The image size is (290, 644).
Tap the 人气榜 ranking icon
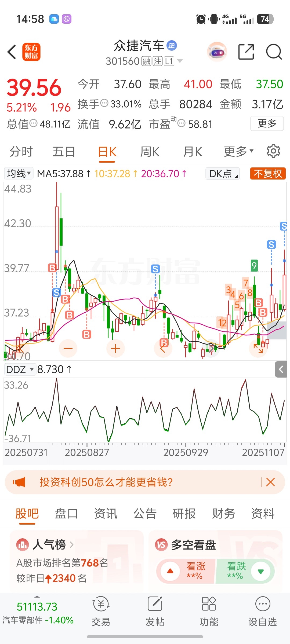23,545
